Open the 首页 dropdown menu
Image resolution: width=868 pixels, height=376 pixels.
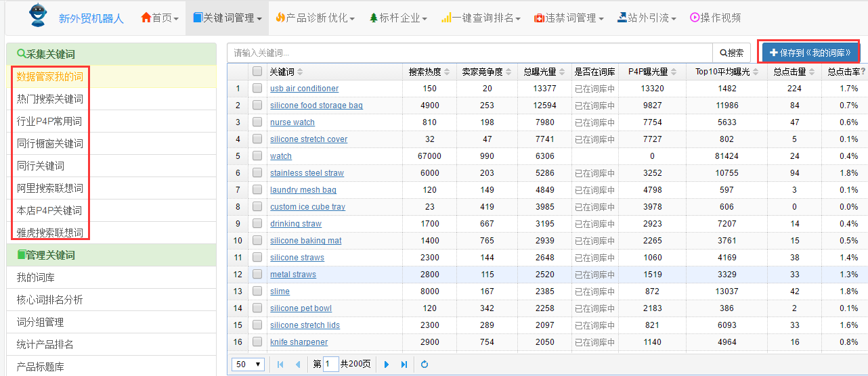(159, 18)
